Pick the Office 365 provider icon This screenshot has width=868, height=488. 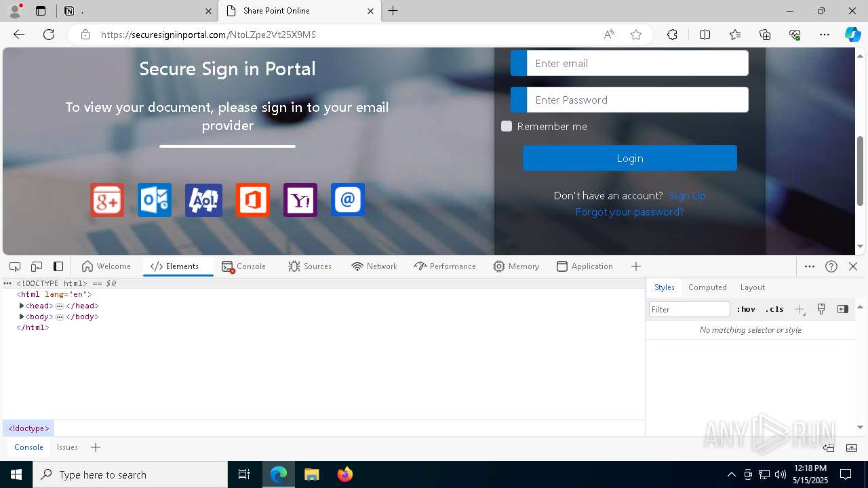[253, 200]
